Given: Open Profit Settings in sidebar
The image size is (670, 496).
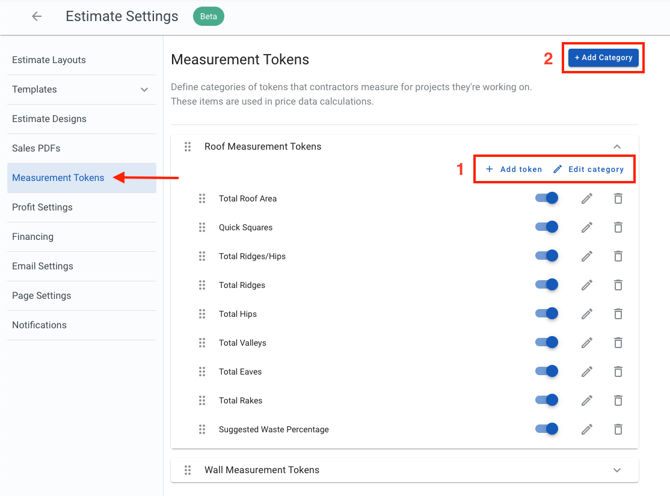Looking at the screenshot, I should [x=42, y=208].
